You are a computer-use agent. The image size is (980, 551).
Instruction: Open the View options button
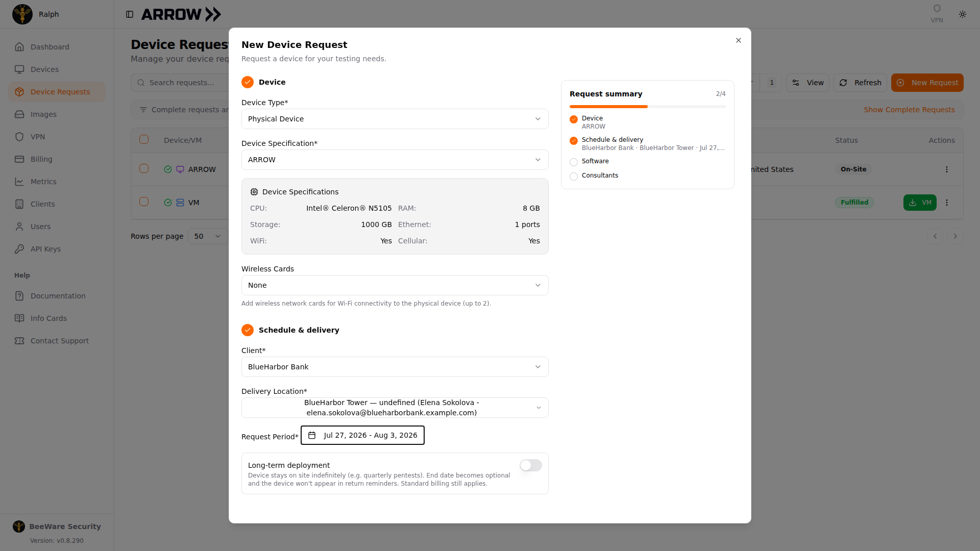(x=807, y=83)
